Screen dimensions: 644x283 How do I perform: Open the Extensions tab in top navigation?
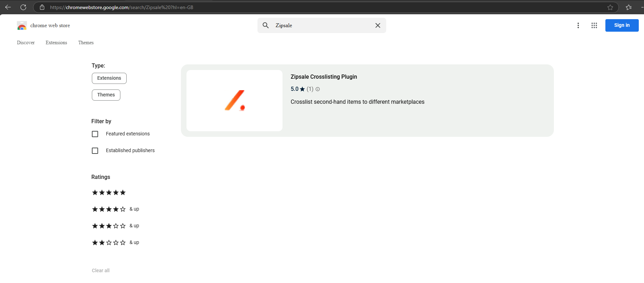coord(56,43)
